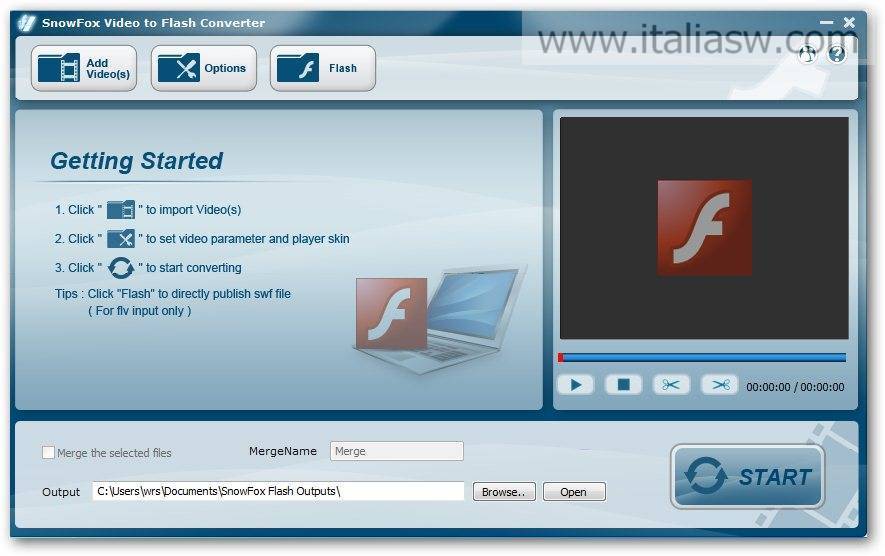Click the 'Getting Started' heading
Image resolution: width=885 pixels, height=556 pixels.
click(x=137, y=161)
